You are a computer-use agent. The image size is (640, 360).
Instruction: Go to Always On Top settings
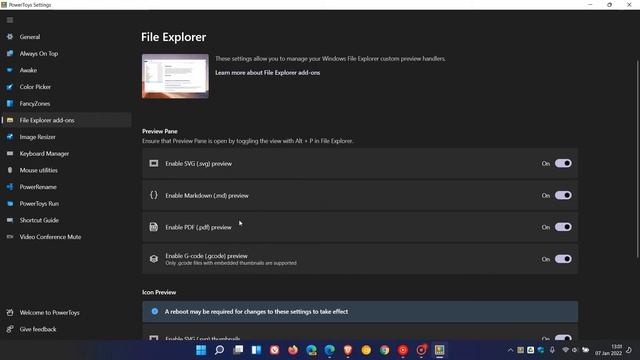point(65,53)
